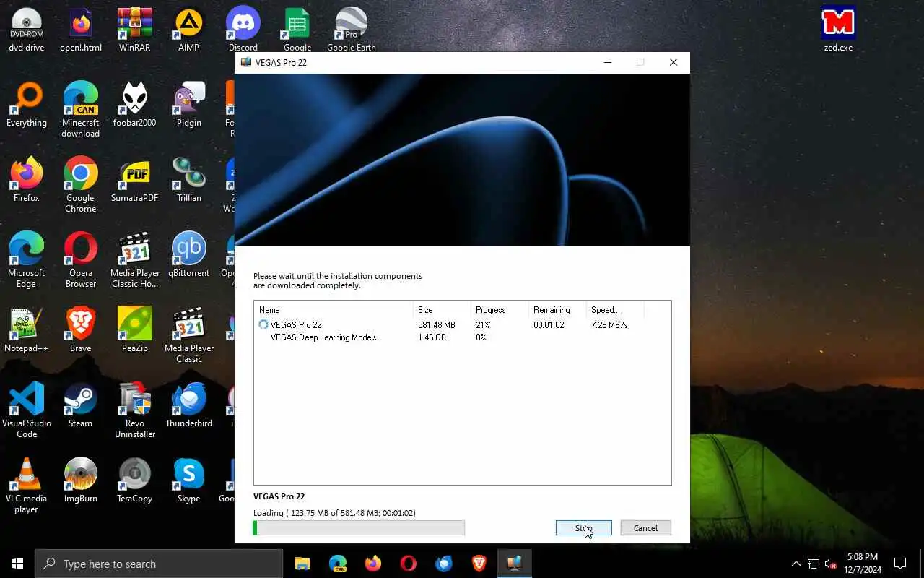Open the network tray icon
The image size is (924, 578).
(x=813, y=564)
